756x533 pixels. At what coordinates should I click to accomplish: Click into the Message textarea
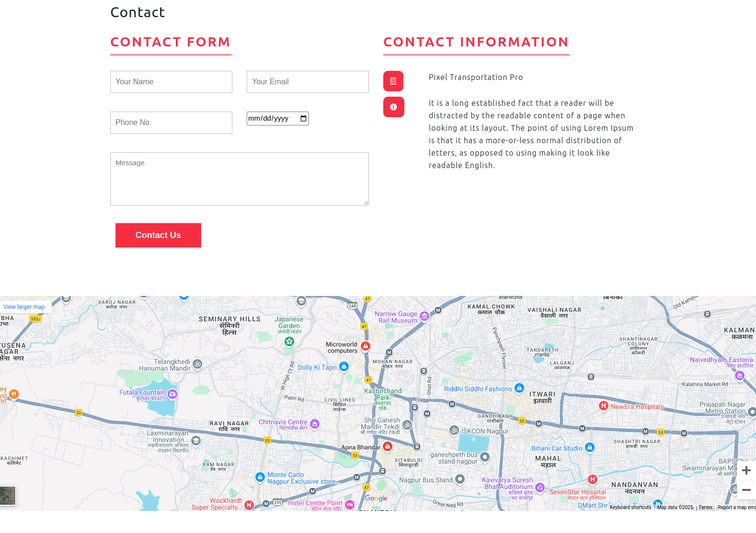tap(240, 179)
